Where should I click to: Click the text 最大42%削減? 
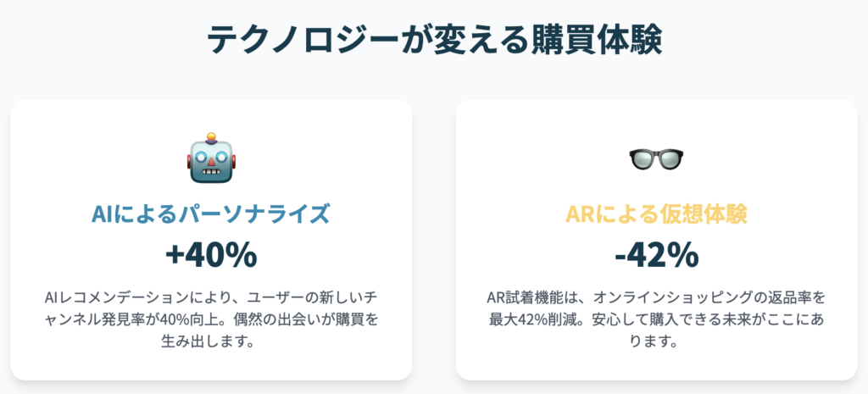click(x=536, y=319)
